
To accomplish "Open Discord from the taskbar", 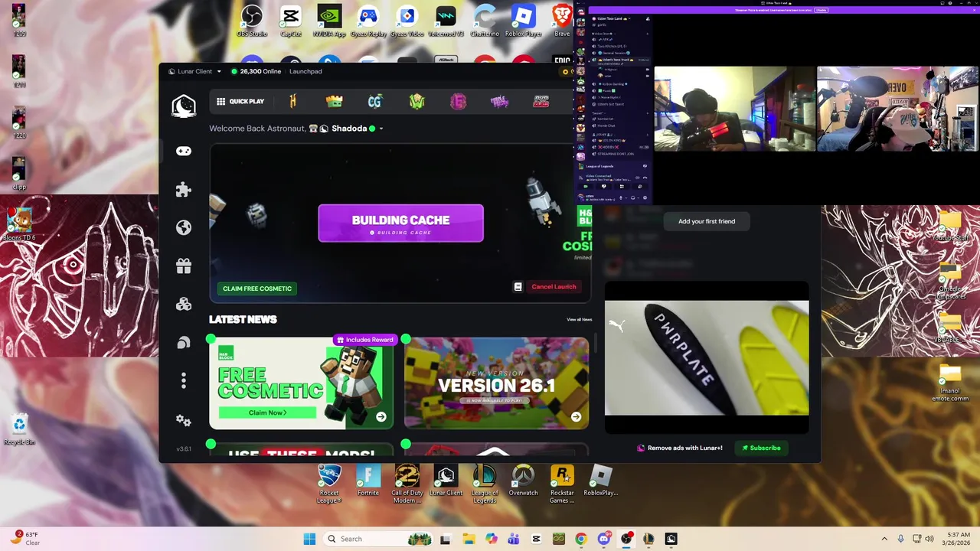I will (604, 539).
